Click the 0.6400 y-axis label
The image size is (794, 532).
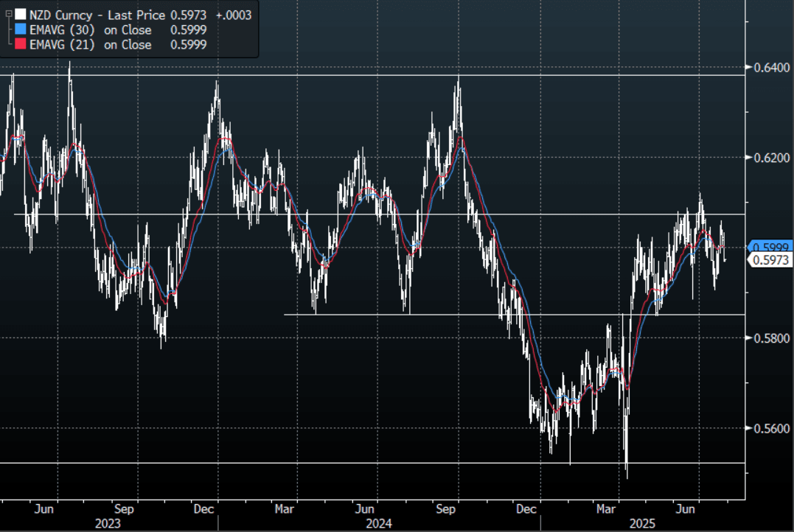[771, 67]
